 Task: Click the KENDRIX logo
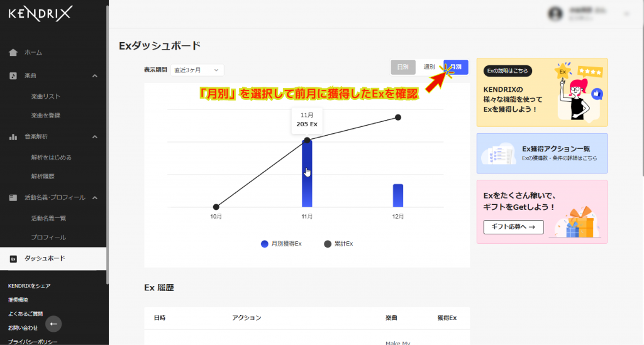(40, 13)
